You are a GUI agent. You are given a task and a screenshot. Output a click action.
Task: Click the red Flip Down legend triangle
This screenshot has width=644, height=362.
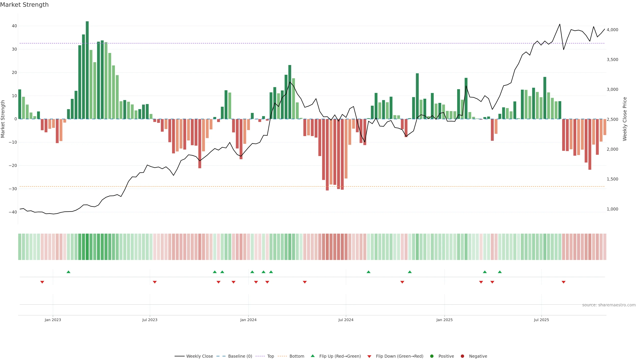tap(369, 356)
